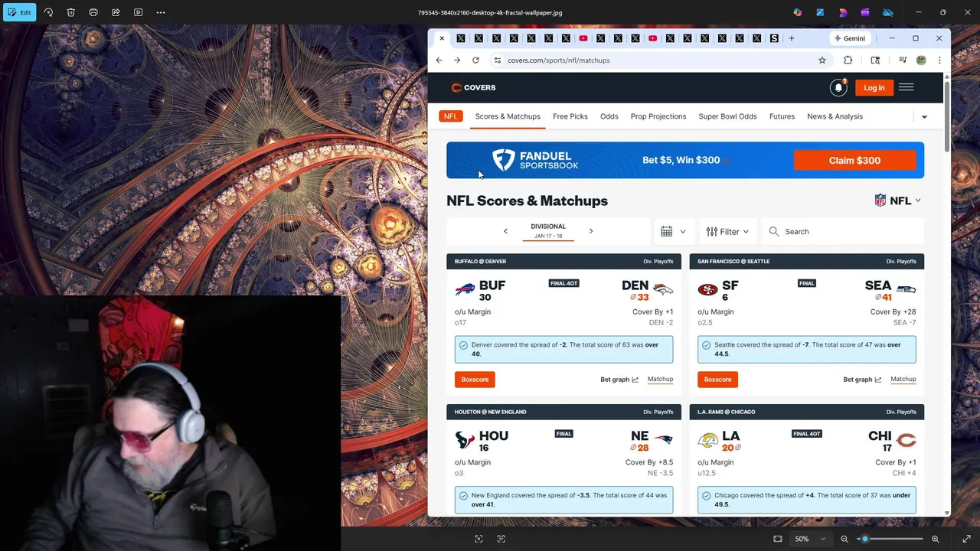Open Chrome three-dot menu
The width and height of the screenshot is (980, 551).
point(939,60)
